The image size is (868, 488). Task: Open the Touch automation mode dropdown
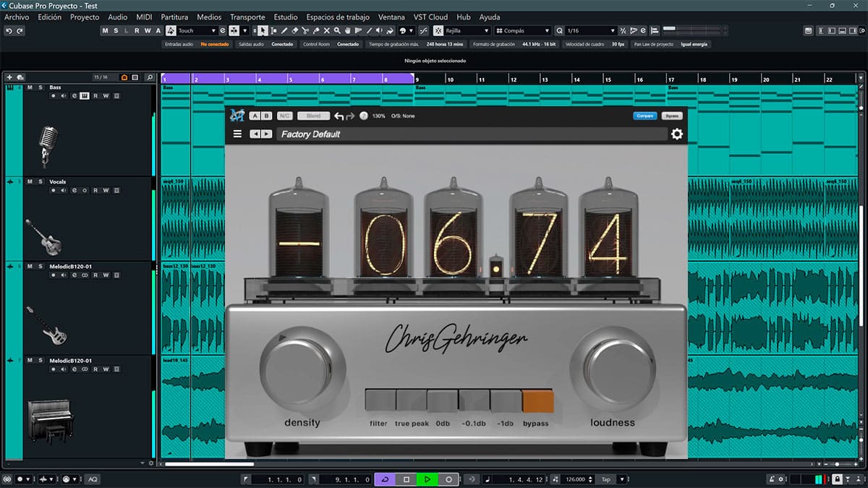[197, 31]
